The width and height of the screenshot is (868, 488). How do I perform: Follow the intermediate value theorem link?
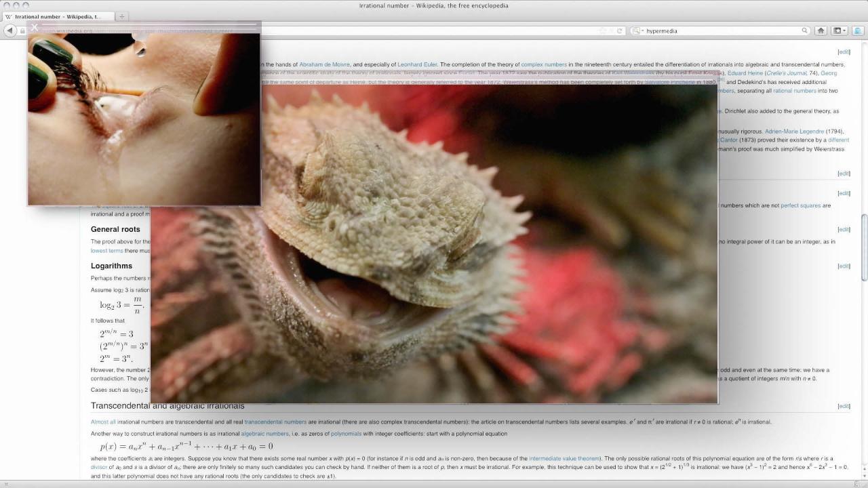[564, 459]
